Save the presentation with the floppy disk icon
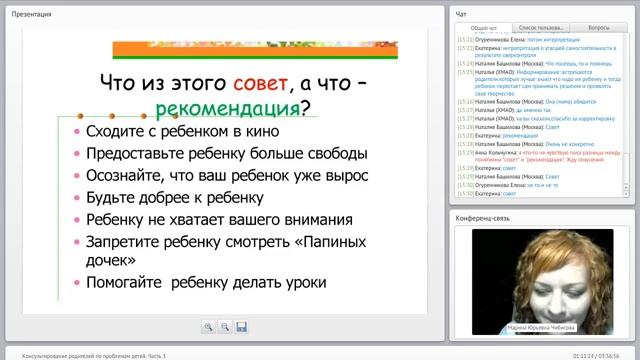Image resolution: width=640 pixels, height=360 pixels. click(242, 327)
